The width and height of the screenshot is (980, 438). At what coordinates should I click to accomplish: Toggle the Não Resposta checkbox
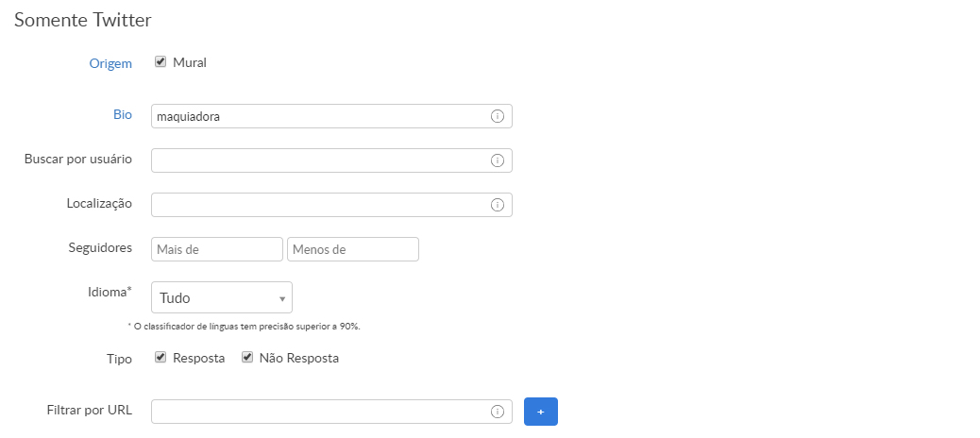coord(247,358)
